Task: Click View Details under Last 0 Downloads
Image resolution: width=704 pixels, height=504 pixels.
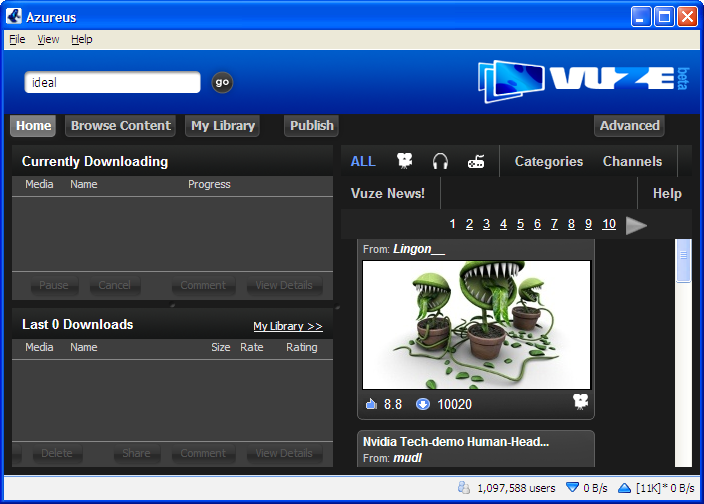Action: [284, 453]
